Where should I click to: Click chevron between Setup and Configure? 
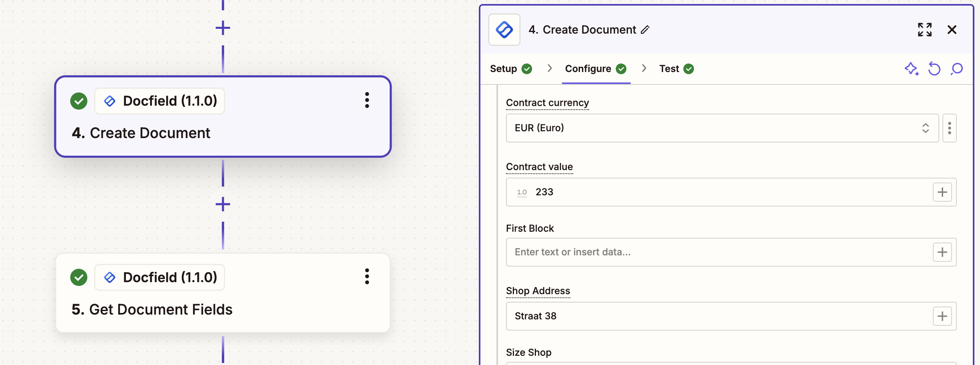550,68
